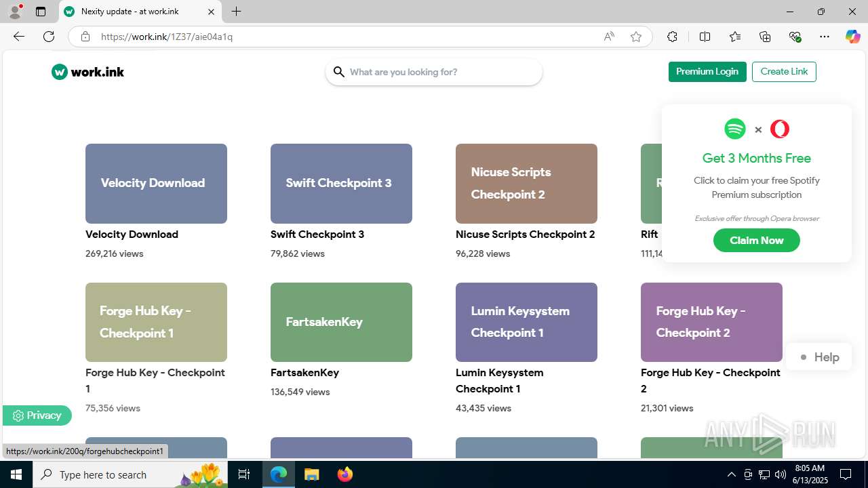Open Forge Hub Key Checkpoint 1 thumbnail

point(156,322)
